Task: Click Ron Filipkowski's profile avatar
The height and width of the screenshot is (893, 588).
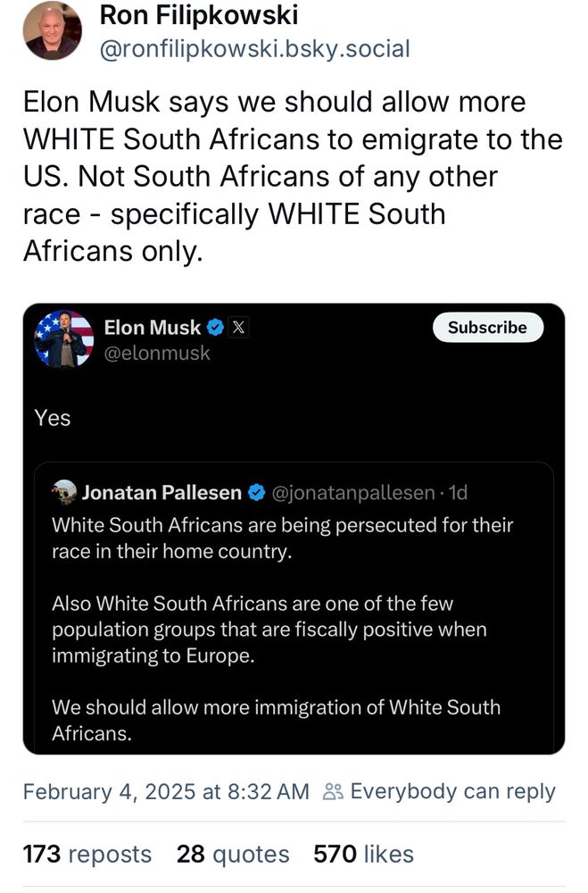Action: coord(52,30)
